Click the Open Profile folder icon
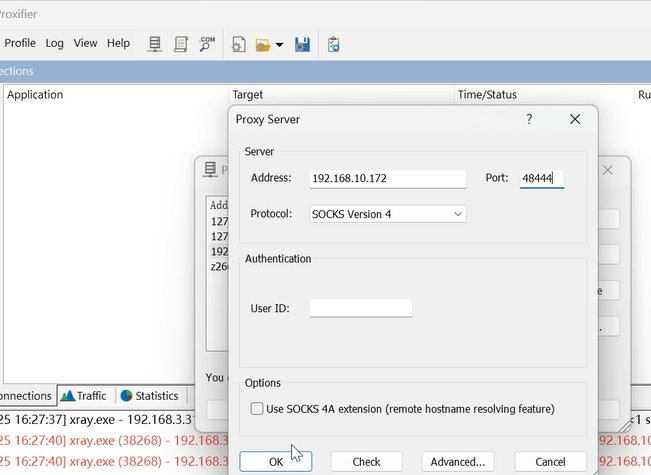Viewport: 651px width, 475px height. (263, 44)
